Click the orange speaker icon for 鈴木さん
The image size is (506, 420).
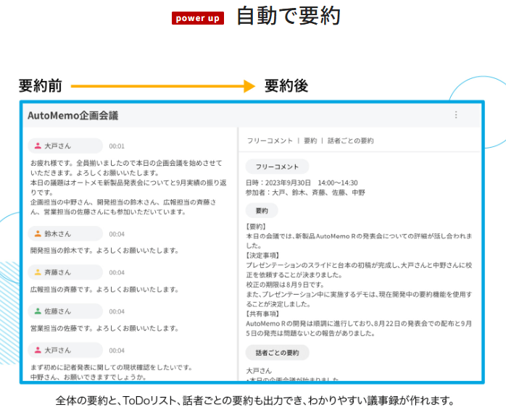click(38, 234)
